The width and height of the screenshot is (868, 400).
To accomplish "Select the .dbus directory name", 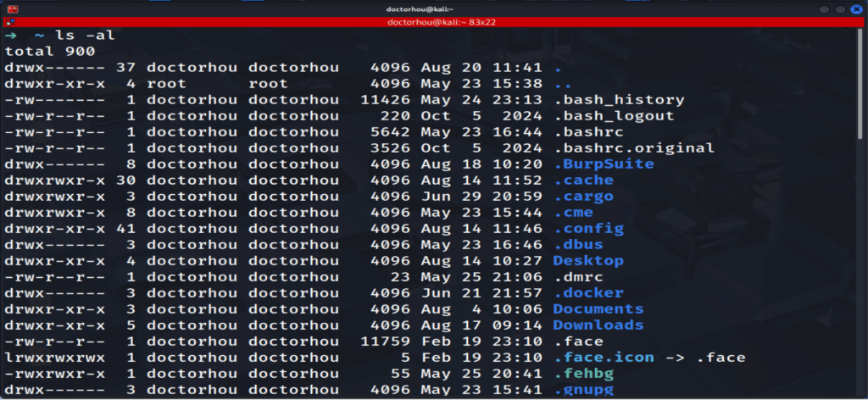I will tap(578, 245).
